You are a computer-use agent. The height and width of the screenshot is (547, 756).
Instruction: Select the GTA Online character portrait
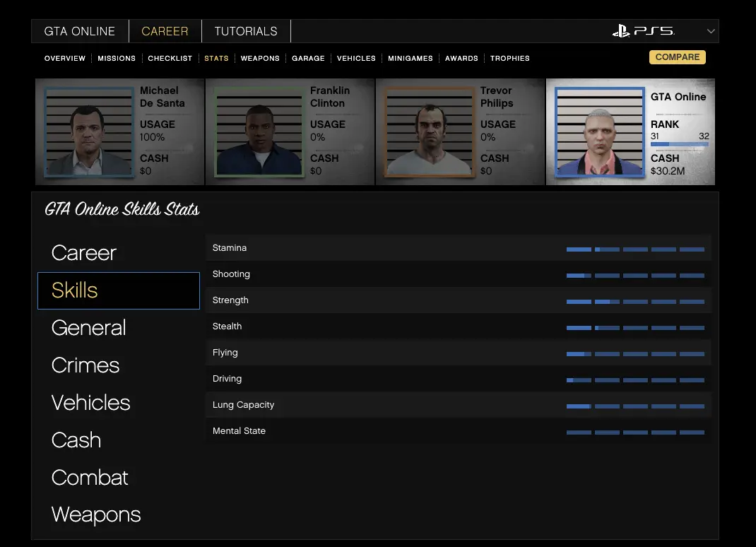pos(600,132)
